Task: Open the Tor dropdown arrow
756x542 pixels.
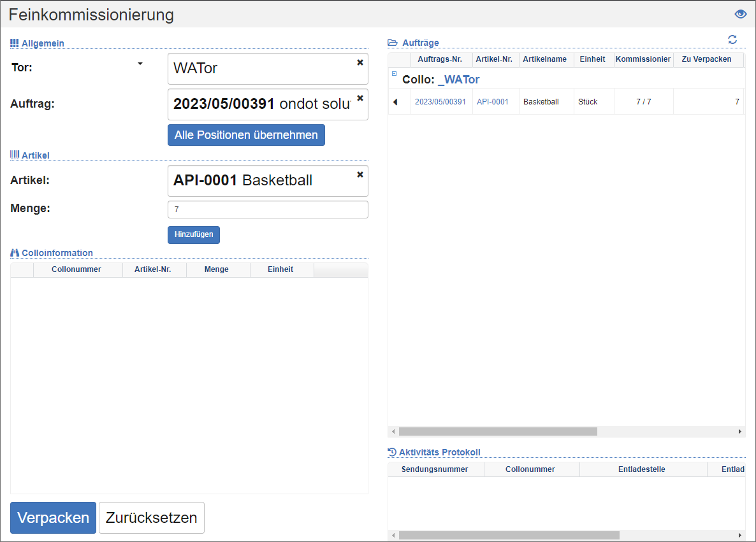Action: pyautogui.click(x=140, y=64)
